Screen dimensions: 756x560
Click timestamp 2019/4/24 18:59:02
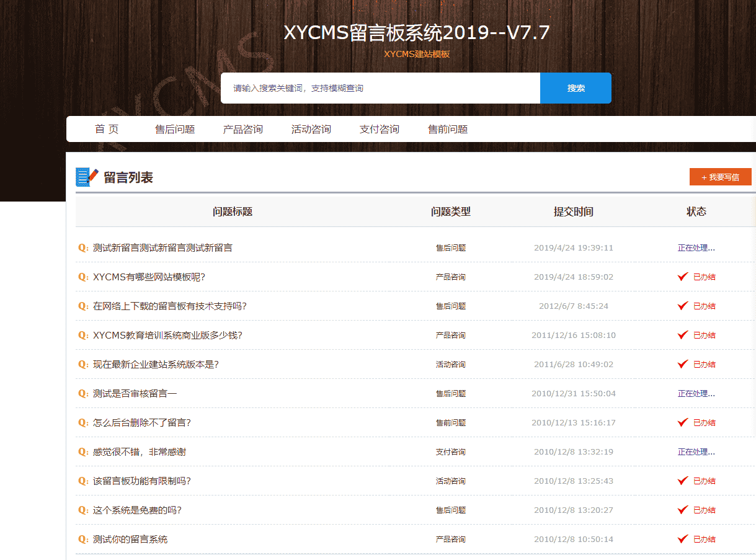click(574, 277)
